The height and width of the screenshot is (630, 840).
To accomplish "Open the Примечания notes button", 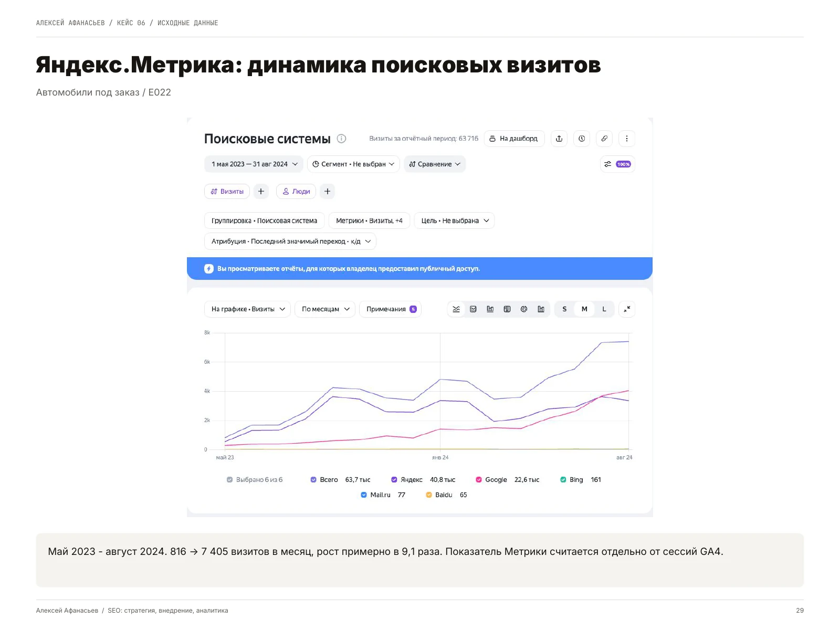I will click(x=391, y=309).
